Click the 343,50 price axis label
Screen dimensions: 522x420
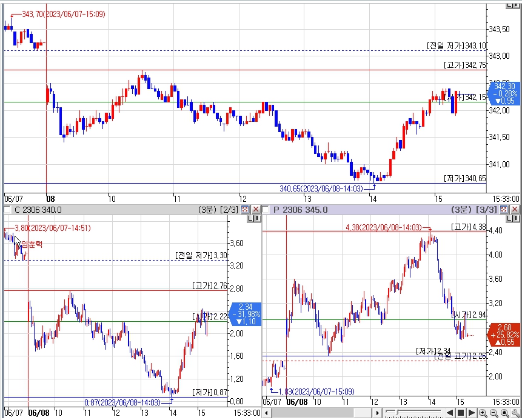(499, 29)
